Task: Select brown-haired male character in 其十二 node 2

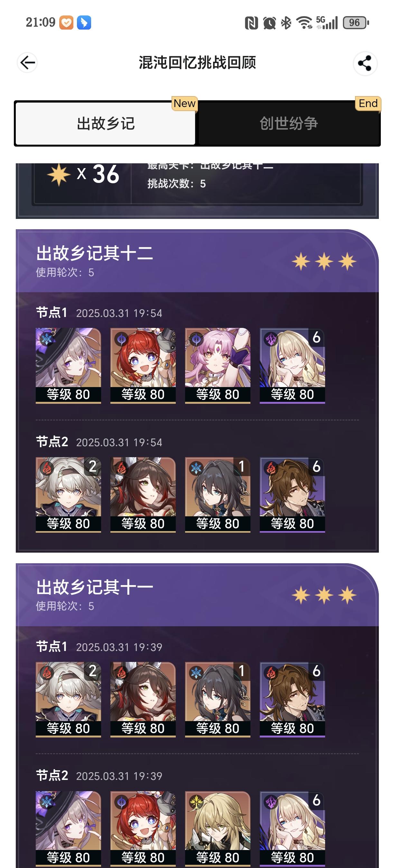Action: click(x=293, y=495)
